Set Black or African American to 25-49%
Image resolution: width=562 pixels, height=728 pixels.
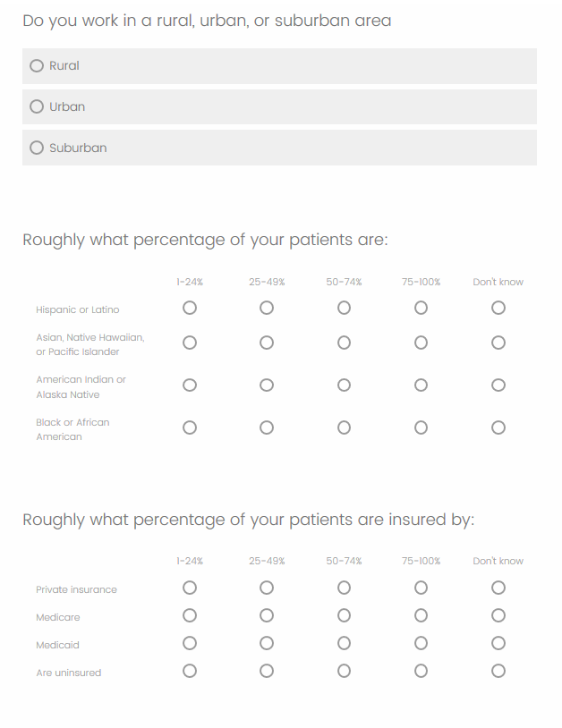click(267, 427)
